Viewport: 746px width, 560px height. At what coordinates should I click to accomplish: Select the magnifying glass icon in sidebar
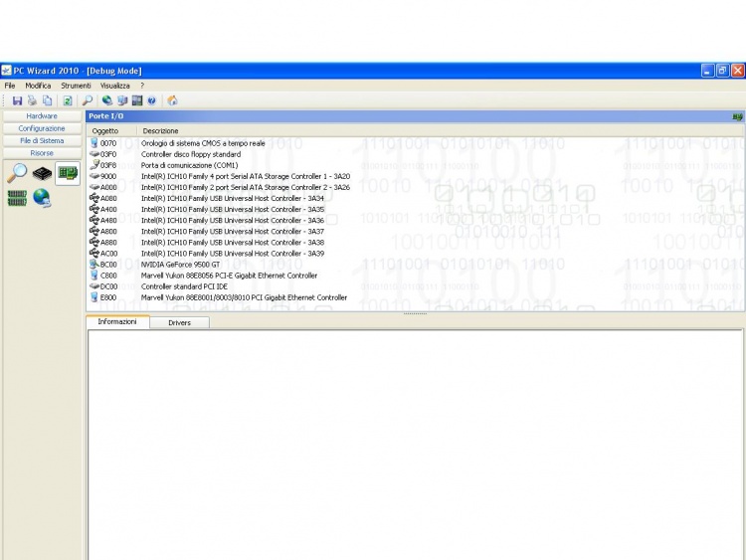click(17, 173)
